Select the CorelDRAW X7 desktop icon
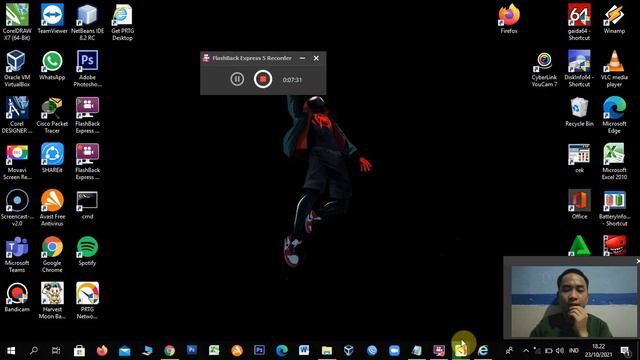Viewport: 640px width, 360px height. point(17,22)
